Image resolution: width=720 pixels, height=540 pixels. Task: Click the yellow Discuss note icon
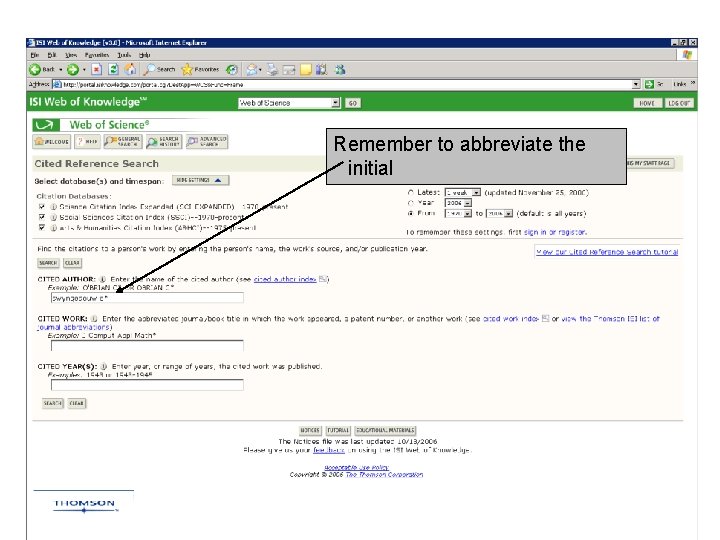305,70
